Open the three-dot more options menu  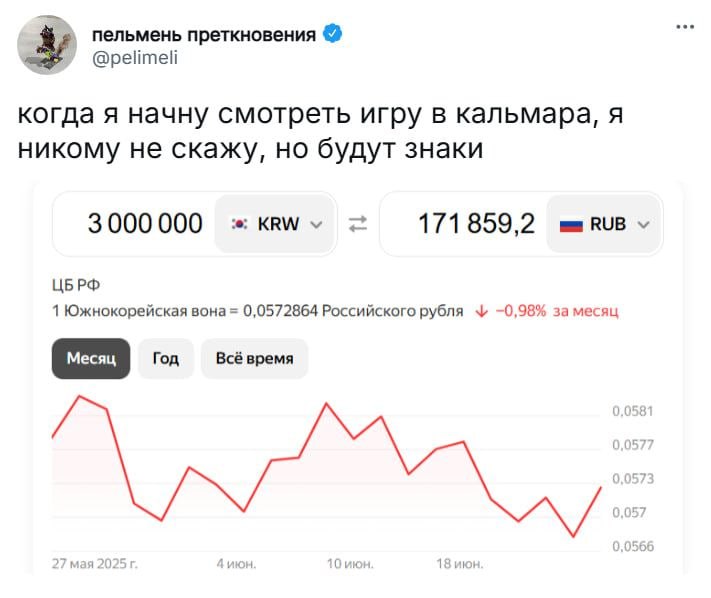(x=685, y=27)
